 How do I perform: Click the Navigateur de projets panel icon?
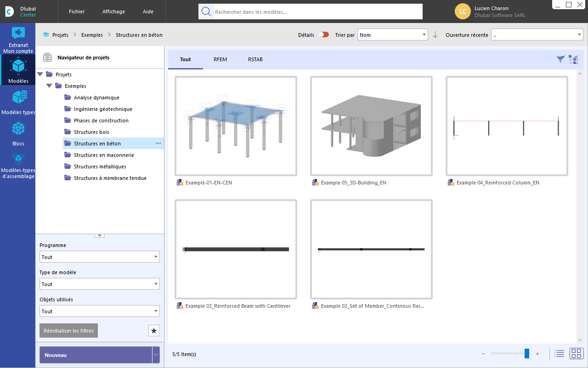(47, 57)
